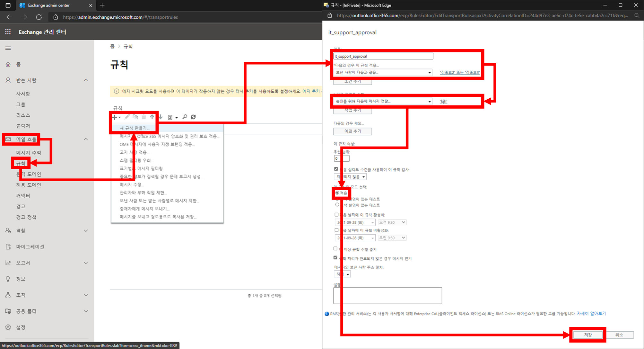The image size is (644, 349).
Task: Click the copy rule icon
Action: [x=135, y=117]
